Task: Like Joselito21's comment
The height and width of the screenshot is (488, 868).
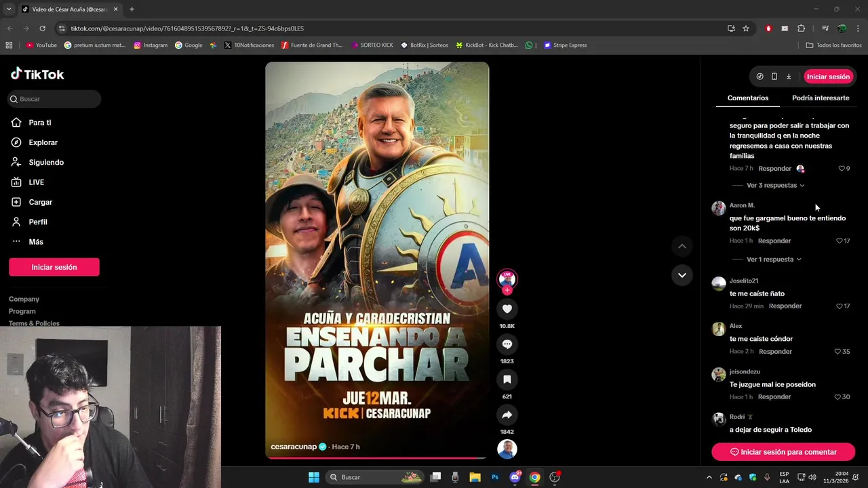Action: tap(840, 306)
